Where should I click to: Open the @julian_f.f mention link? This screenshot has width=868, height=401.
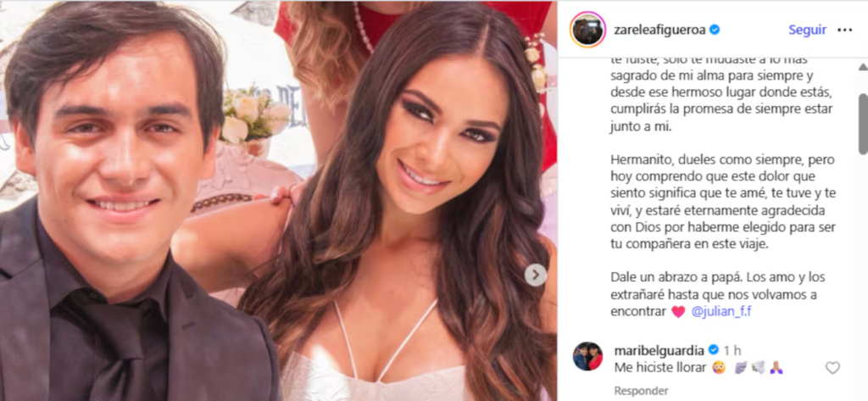tap(721, 312)
